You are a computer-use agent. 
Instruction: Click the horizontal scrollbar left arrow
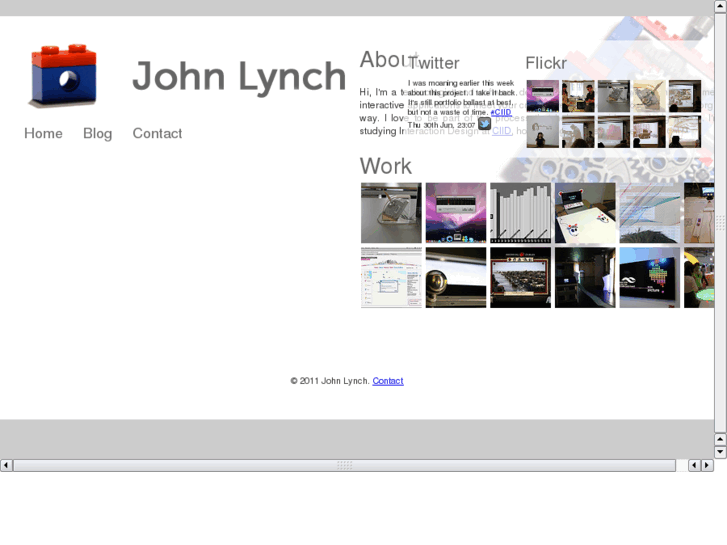click(x=6, y=465)
